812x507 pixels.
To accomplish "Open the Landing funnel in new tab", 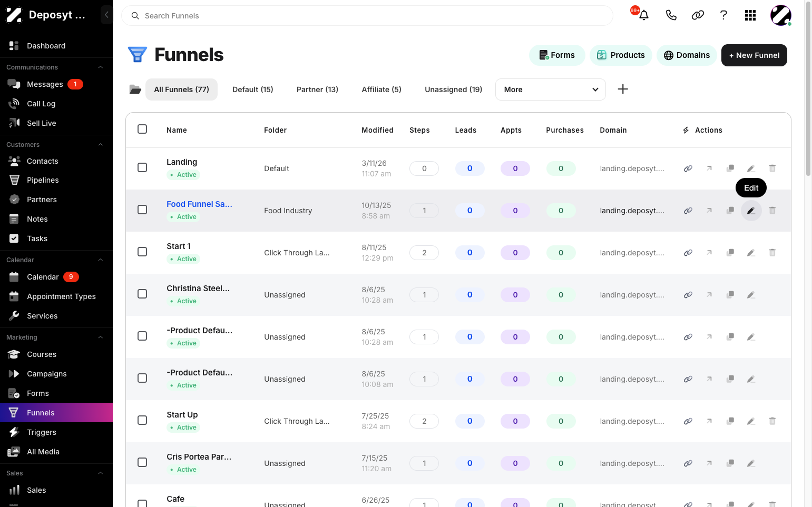I will [709, 168].
